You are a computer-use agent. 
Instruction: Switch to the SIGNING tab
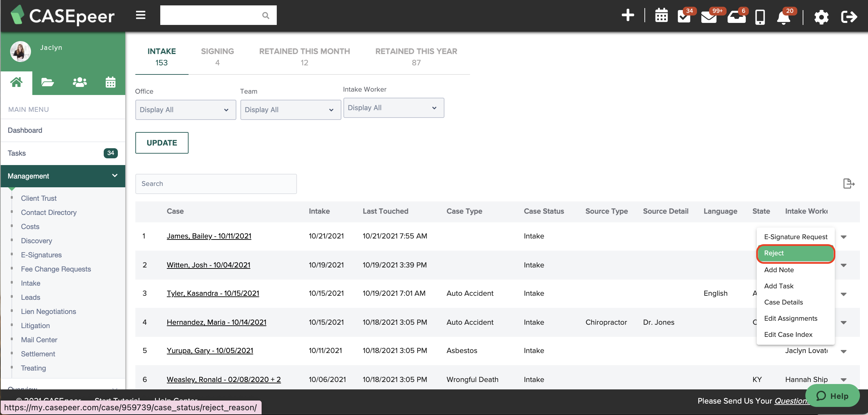218,56
